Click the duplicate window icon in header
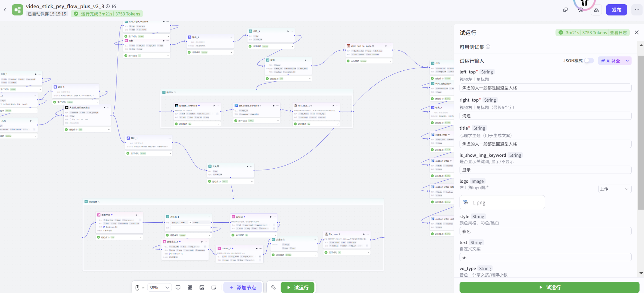The width and height of the screenshot is (644, 293). pyautogui.click(x=566, y=10)
